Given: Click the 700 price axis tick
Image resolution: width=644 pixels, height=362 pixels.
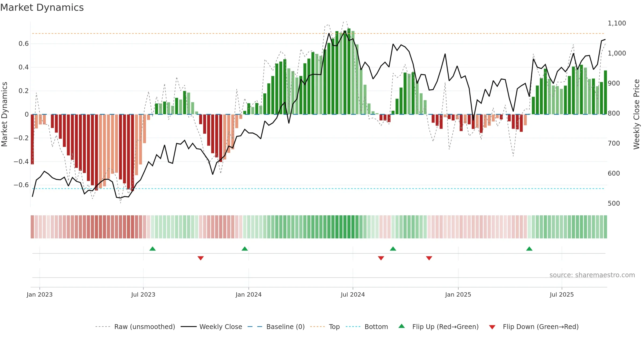Looking at the screenshot, I should (x=614, y=143).
